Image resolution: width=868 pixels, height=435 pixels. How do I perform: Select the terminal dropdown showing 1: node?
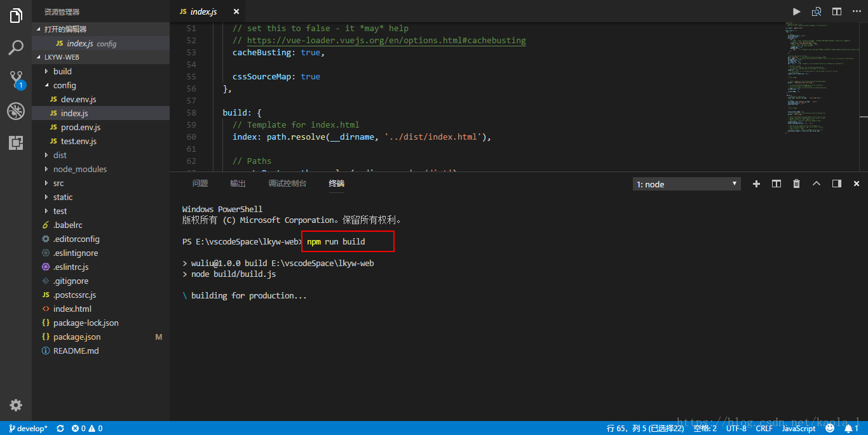pos(687,184)
